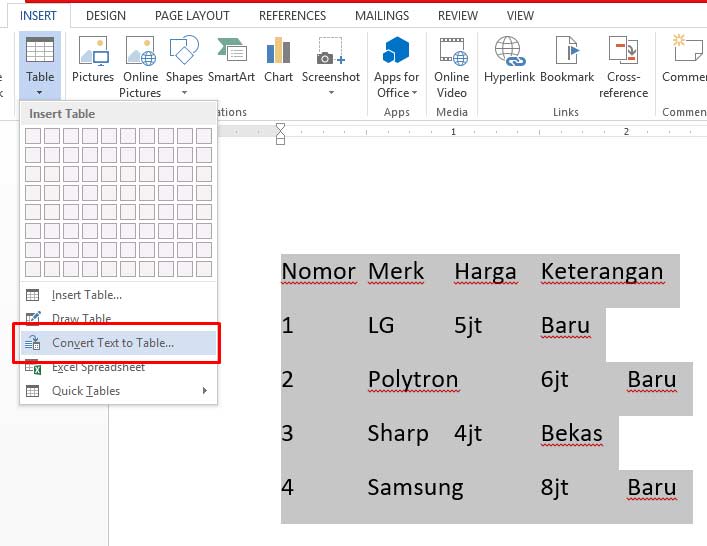Screen dimensions: 707x546
Task: Switch to the DESIGN tab
Action: [x=106, y=16]
